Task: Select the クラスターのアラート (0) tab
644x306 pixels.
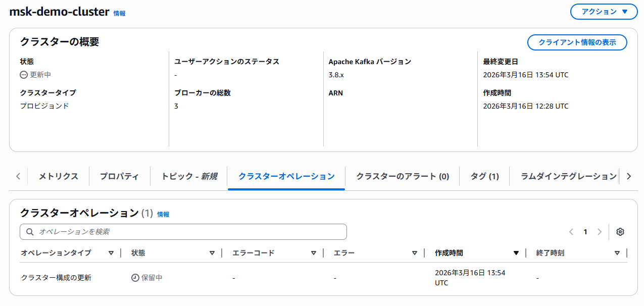Action: [402, 176]
